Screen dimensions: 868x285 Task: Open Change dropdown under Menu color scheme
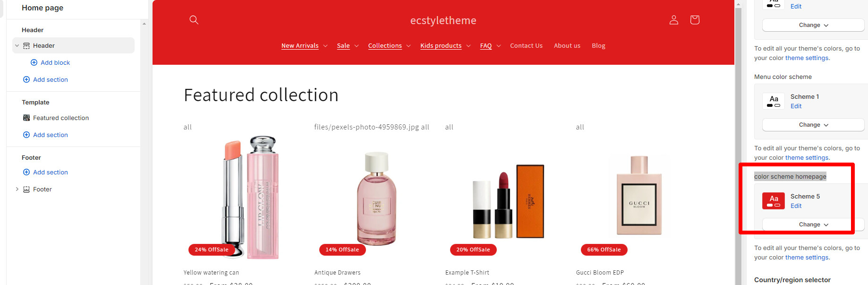pyautogui.click(x=813, y=125)
